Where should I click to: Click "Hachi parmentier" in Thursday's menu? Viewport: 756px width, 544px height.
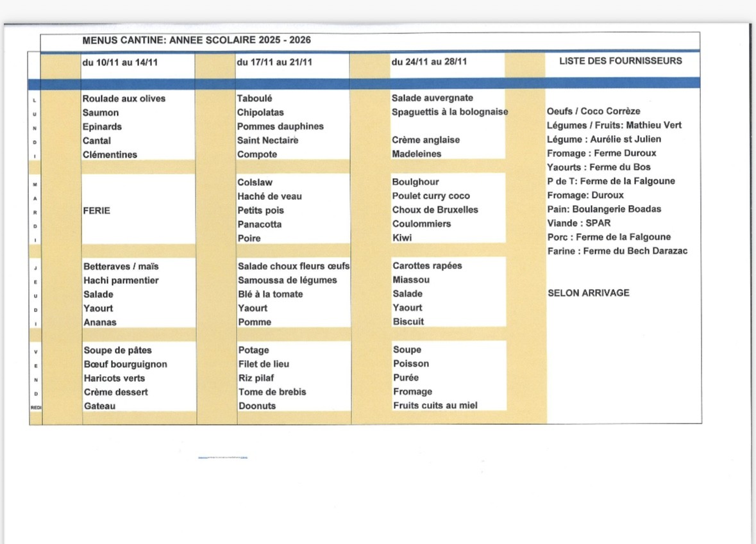121,280
